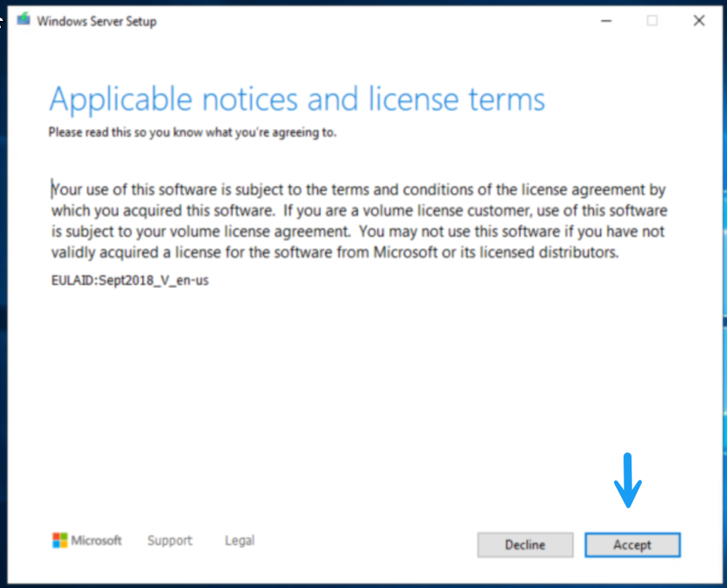Click the EULAID:Sept2018_V_en-us text
This screenshot has height=588, width=727.
coord(130,281)
